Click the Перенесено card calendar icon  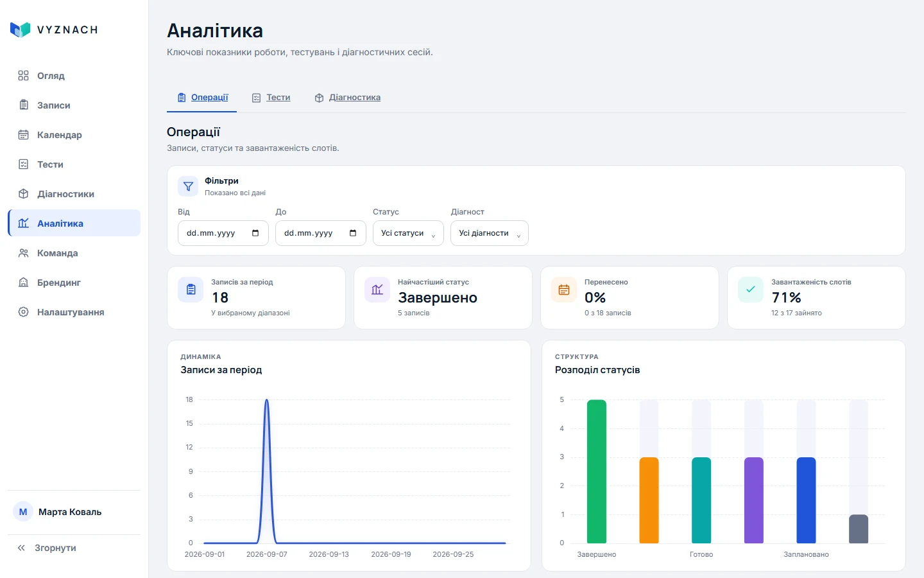[x=564, y=290]
